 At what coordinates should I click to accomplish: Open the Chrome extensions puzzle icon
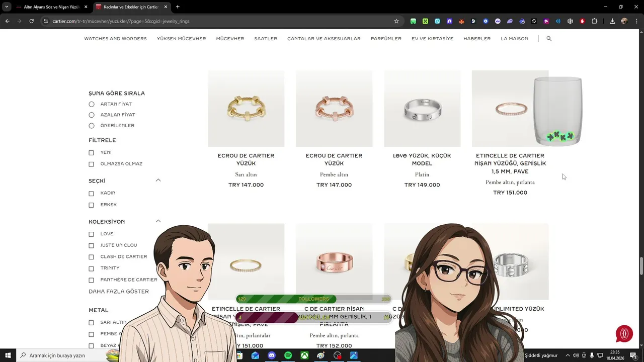595,21
